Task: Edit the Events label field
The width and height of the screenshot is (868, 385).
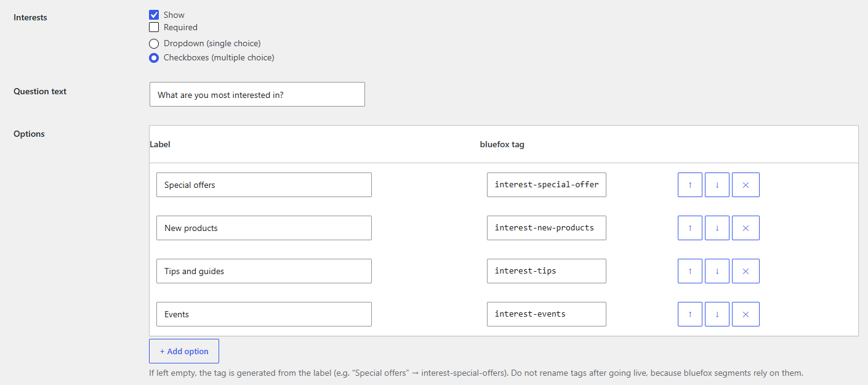Action: click(264, 314)
